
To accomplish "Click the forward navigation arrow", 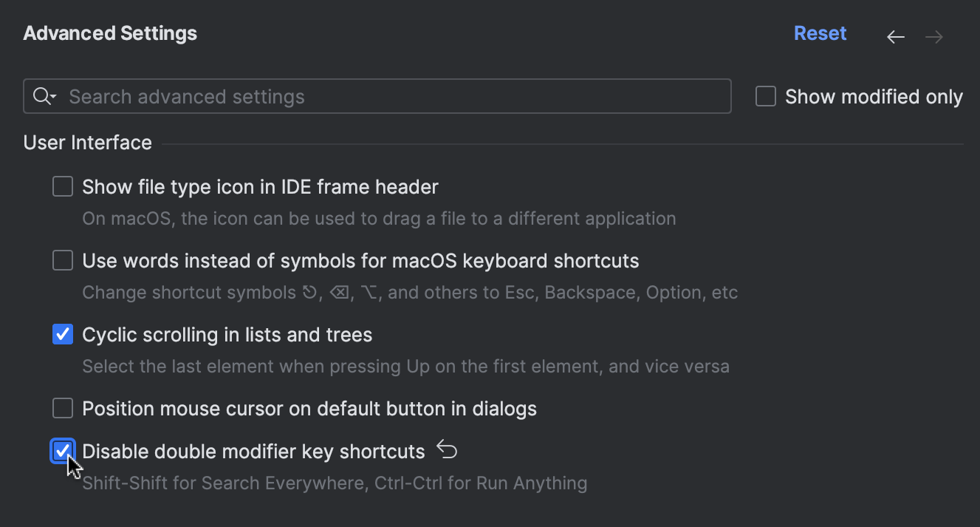I will coord(933,36).
